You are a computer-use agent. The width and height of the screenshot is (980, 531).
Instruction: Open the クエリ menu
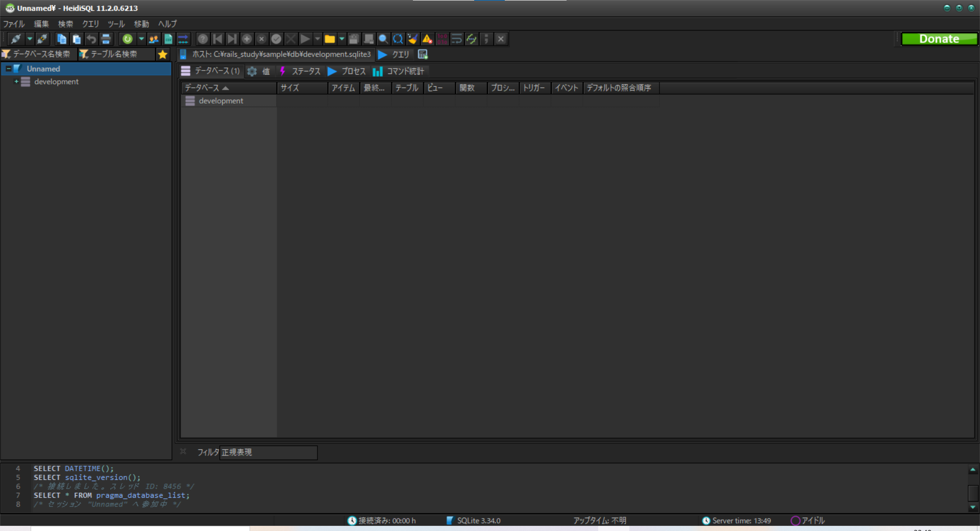point(90,24)
